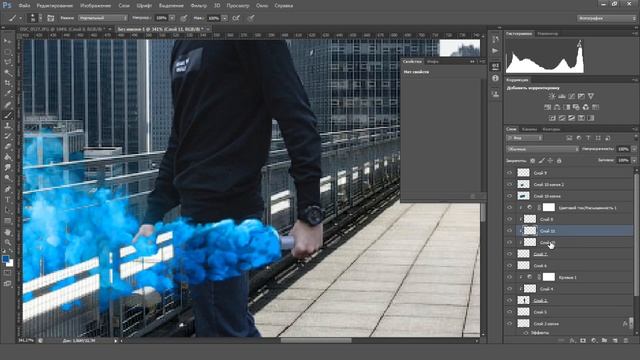The height and width of the screenshot is (360, 640).
Task: Open the Фотография workspace dropdown
Action: (606, 18)
